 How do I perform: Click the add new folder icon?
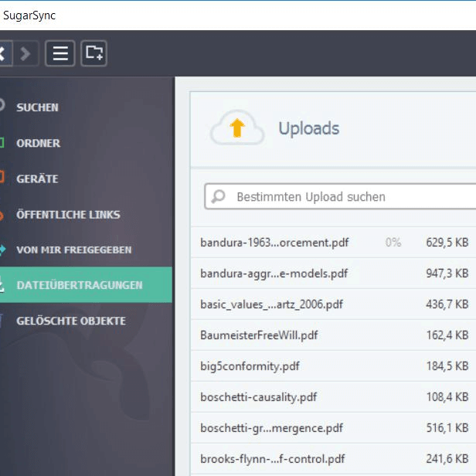pyautogui.click(x=93, y=53)
